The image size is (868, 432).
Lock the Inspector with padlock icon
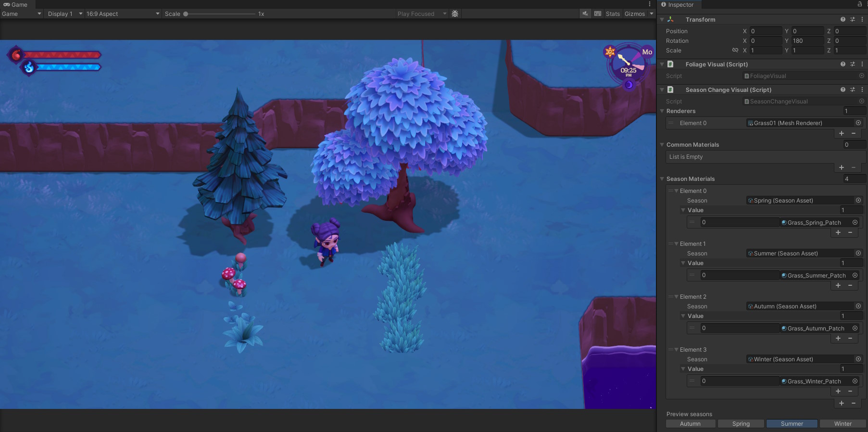860,4
